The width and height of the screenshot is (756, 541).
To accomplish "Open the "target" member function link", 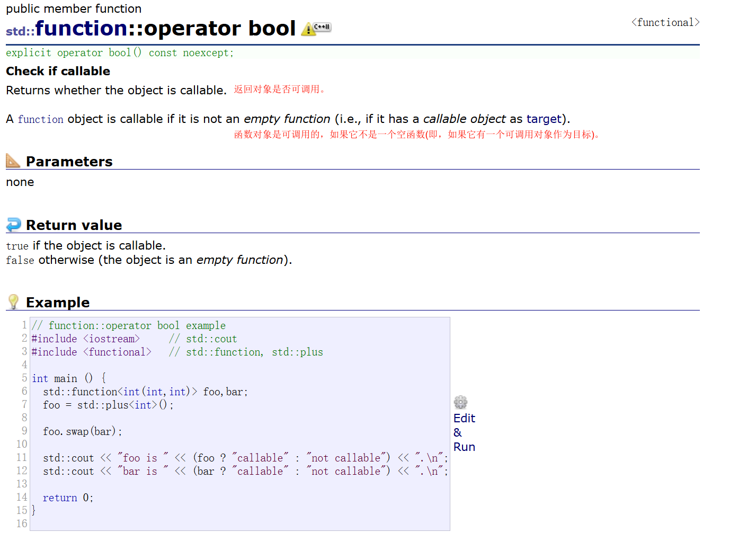I will tap(544, 119).
